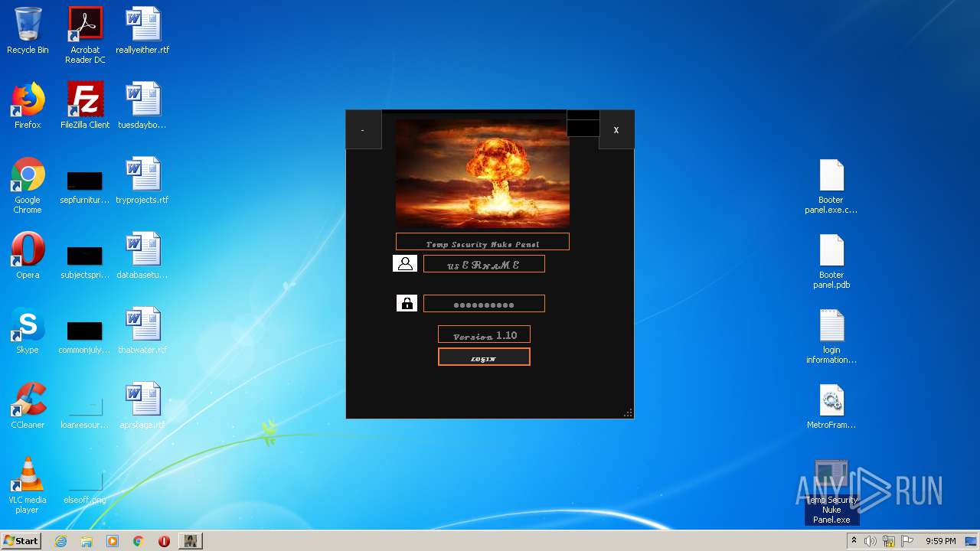Open the Opera desktop shortcut
The image size is (980, 551).
pyautogui.click(x=28, y=256)
